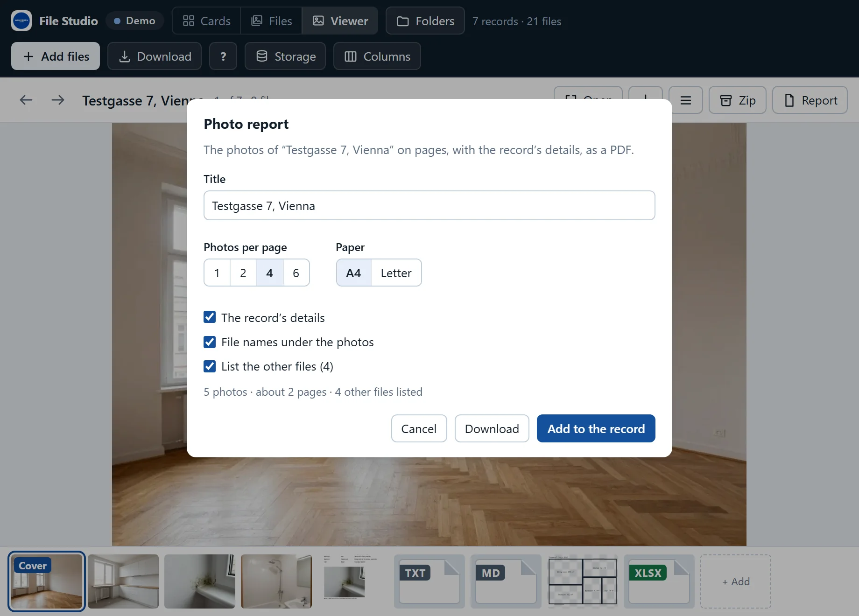The image size is (859, 616).
Task: Open the XLSX file thumbnail
Action: click(x=659, y=581)
